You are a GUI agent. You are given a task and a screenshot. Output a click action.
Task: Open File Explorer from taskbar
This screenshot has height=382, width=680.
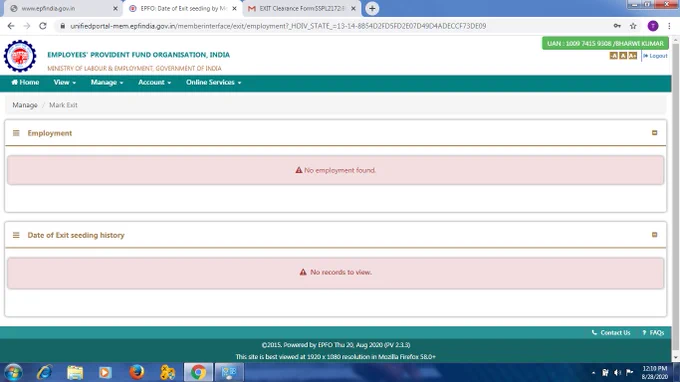pyautogui.click(x=75, y=372)
